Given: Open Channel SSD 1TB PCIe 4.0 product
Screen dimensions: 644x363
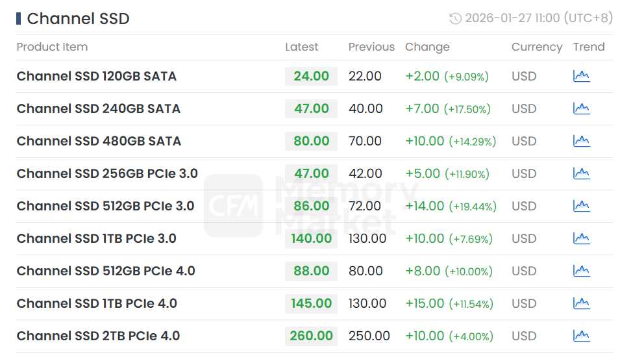Looking at the screenshot, I should tap(97, 303).
